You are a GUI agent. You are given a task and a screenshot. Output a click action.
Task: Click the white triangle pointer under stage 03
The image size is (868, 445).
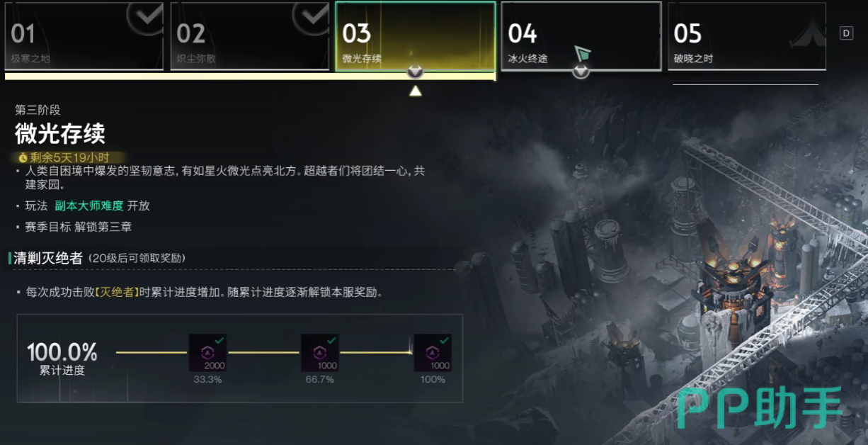point(416,91)
